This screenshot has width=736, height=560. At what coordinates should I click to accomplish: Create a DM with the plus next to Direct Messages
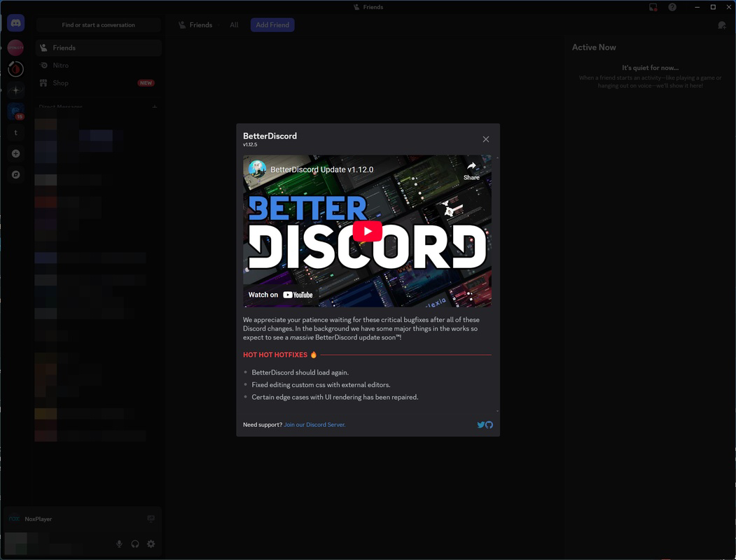(155, 106)
